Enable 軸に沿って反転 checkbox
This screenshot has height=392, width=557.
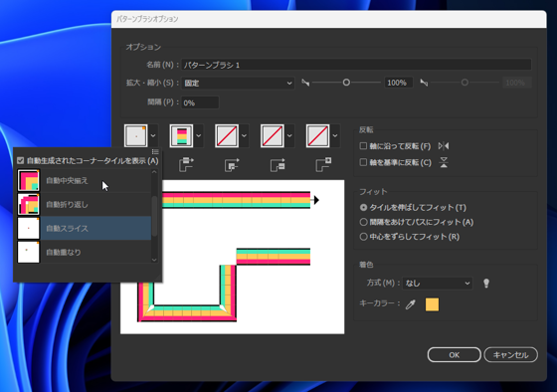pos(363,145)
